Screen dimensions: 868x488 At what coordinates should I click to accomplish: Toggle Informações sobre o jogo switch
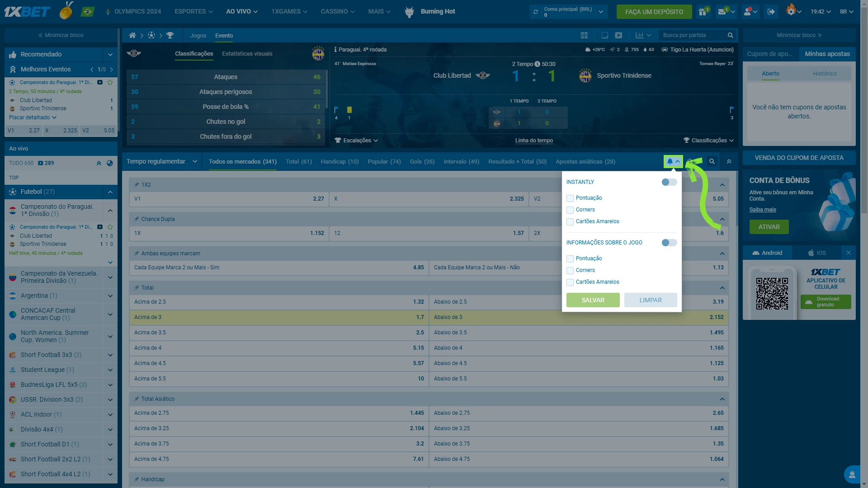click(669, 243)
